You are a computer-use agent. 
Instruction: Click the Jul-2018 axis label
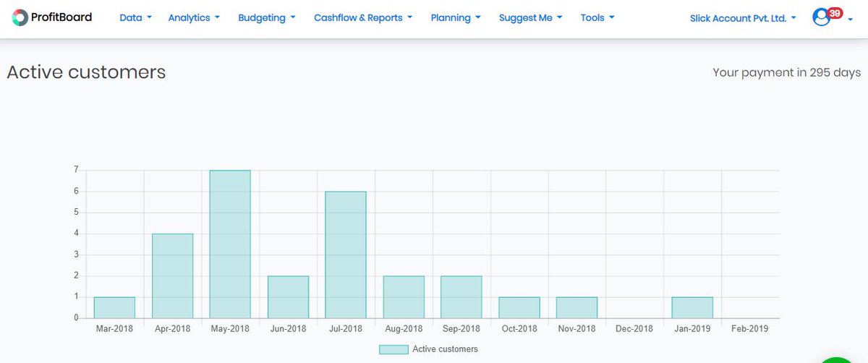click(x=346, y=328)
